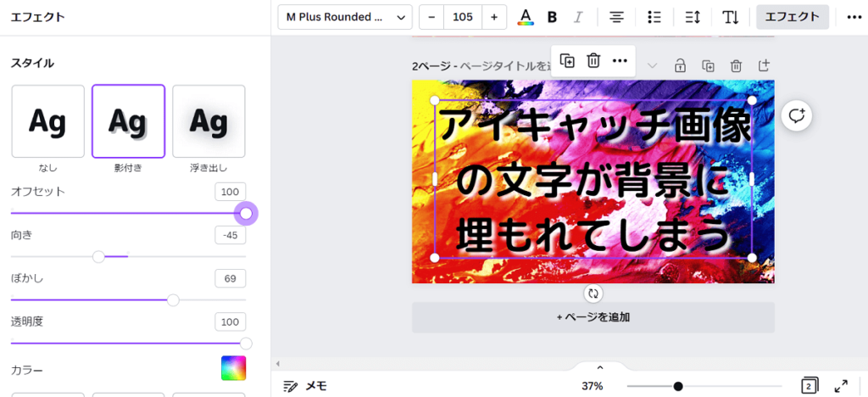Image resolution: width=868 pixels, height=397 pixels.
Task: Click the 2ページ page title field
Action: pyautogui.click(x=481, y=66)
